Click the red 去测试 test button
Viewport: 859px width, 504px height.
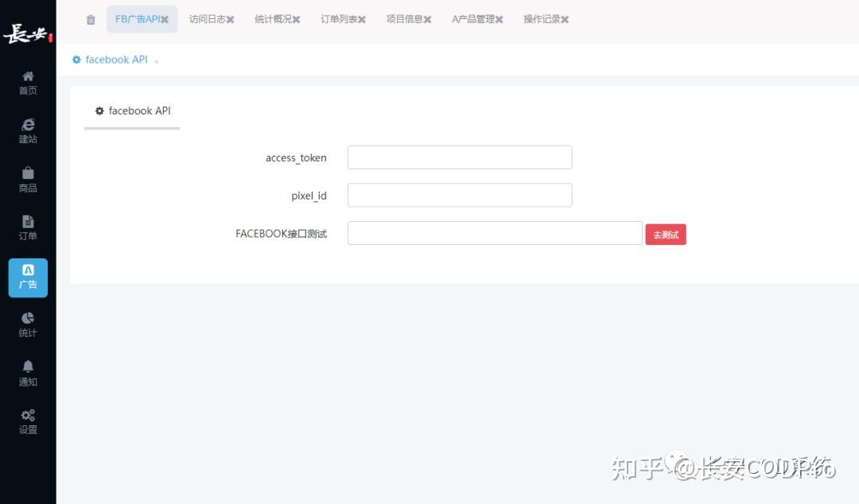[x=666, y=234]
